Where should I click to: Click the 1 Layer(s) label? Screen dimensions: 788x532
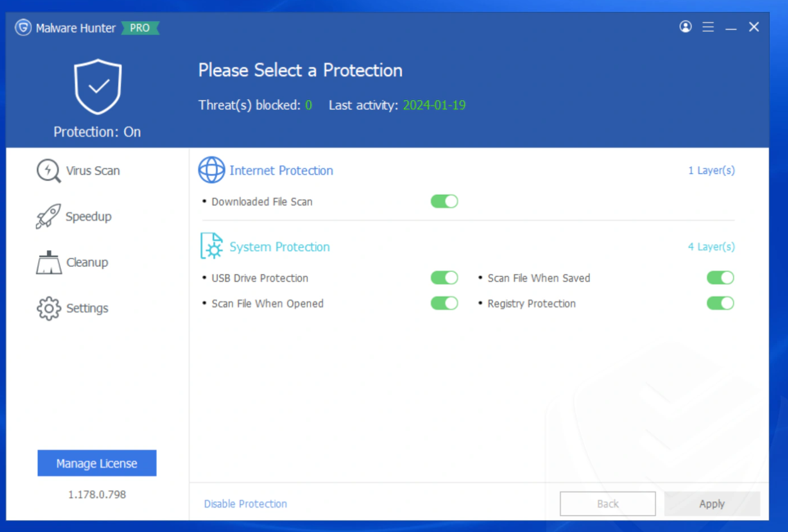click(x=712, y=170)
